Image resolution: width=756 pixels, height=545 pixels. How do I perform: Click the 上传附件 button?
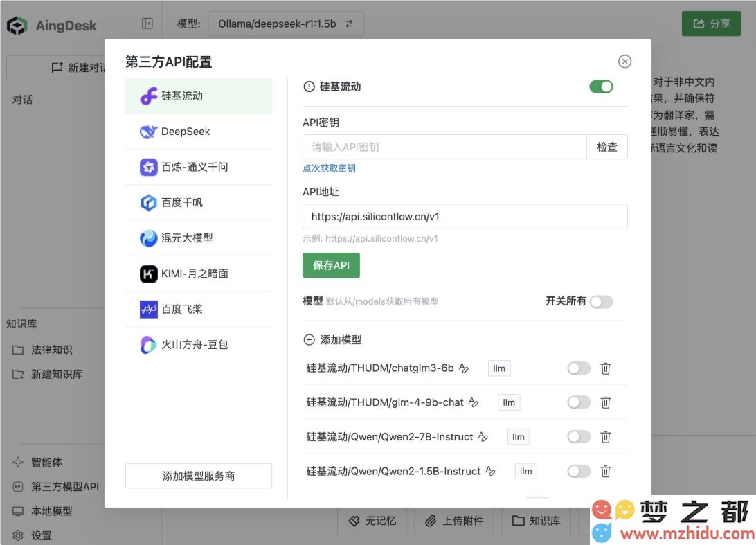click(454, 521)
